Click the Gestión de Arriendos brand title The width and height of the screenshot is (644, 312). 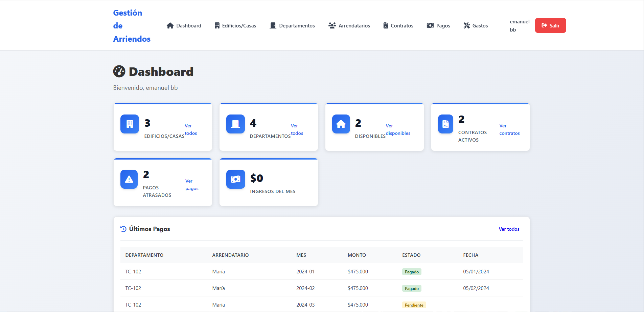[x=132, y=26]
